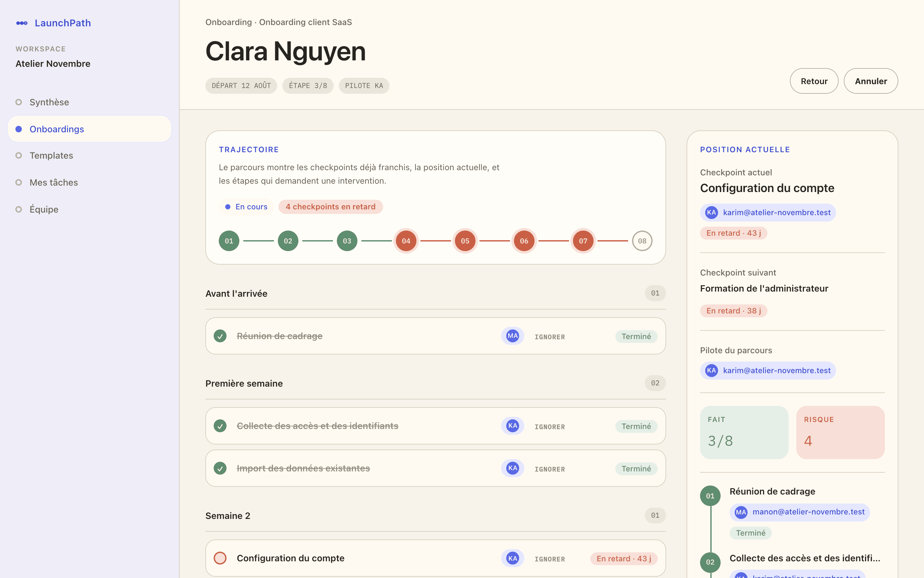Uncheck Import des données existantes task
Image resolution: width=924 pixels, height=578 pixels.
coord(220,468)
